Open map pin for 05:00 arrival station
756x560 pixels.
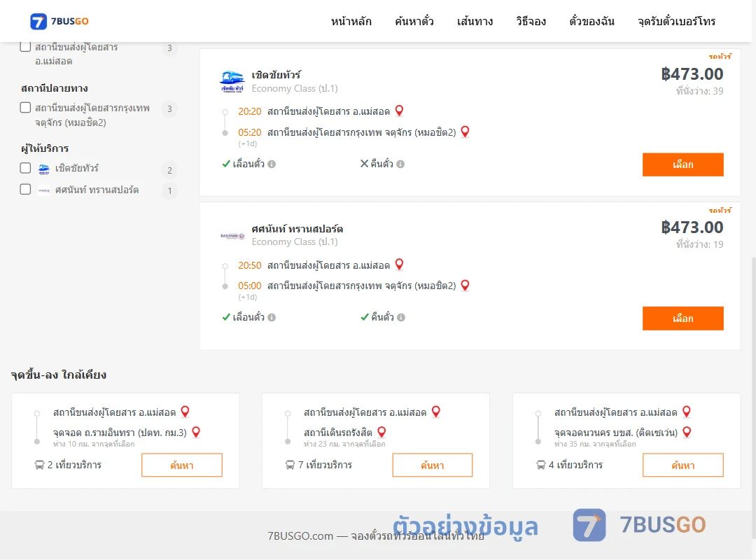(465, 285)
